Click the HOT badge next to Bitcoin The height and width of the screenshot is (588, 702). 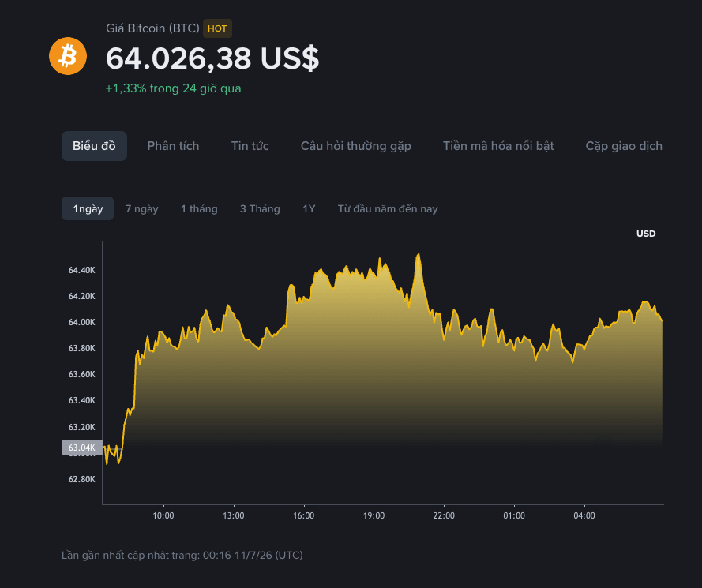point(217,28)
